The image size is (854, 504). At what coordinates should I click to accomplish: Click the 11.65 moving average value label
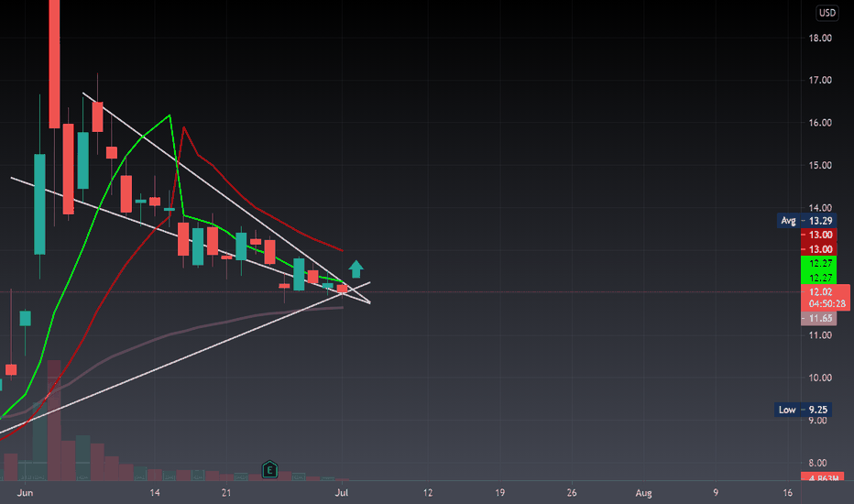tap(819, 318)
